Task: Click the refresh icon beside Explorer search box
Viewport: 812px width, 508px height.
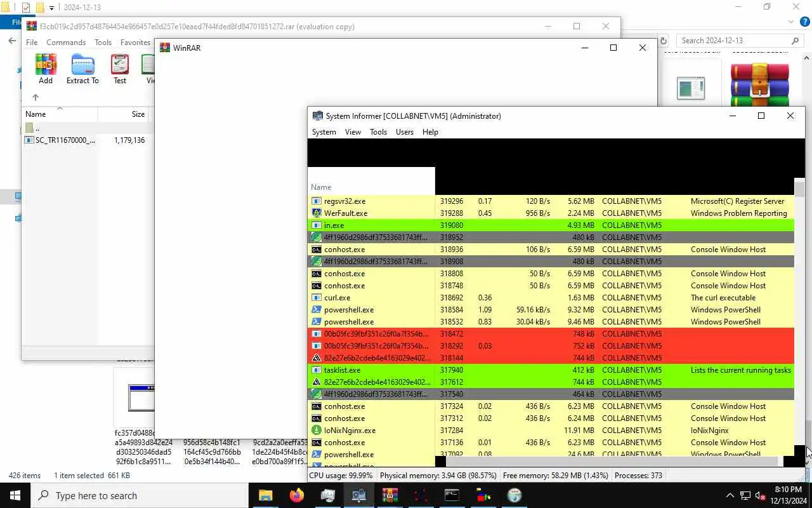Action: pyautogui.click(x=664, y=41)
